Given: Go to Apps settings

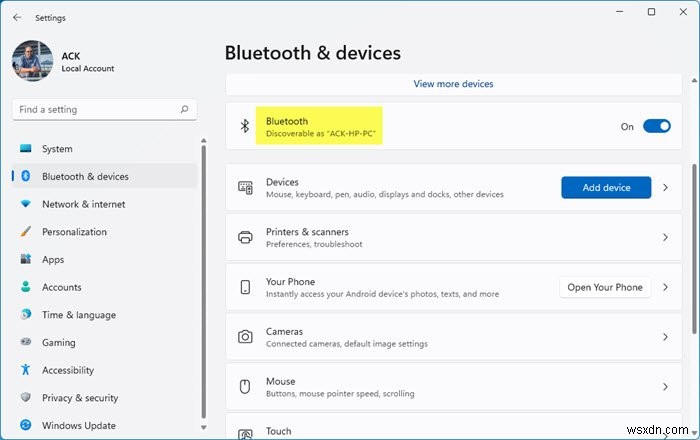Looking at the screenshot, I should [104, 260].
